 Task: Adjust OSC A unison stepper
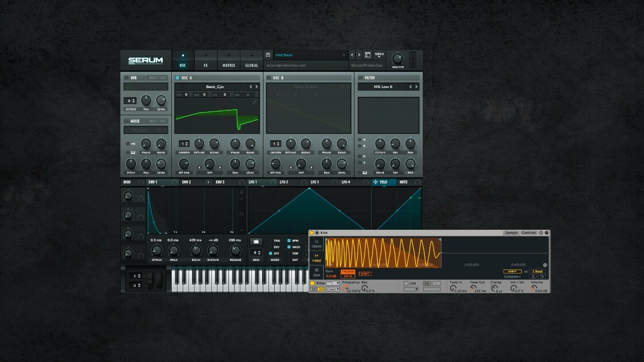(x=184, y=144)
